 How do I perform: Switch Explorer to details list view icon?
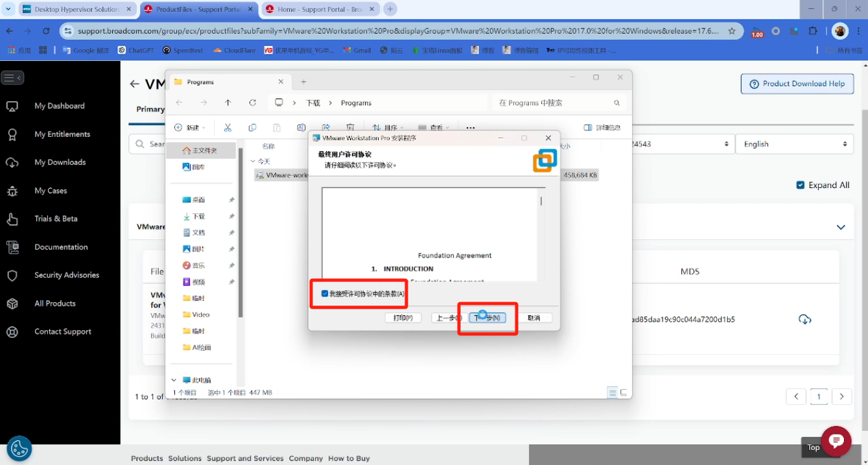613,392
